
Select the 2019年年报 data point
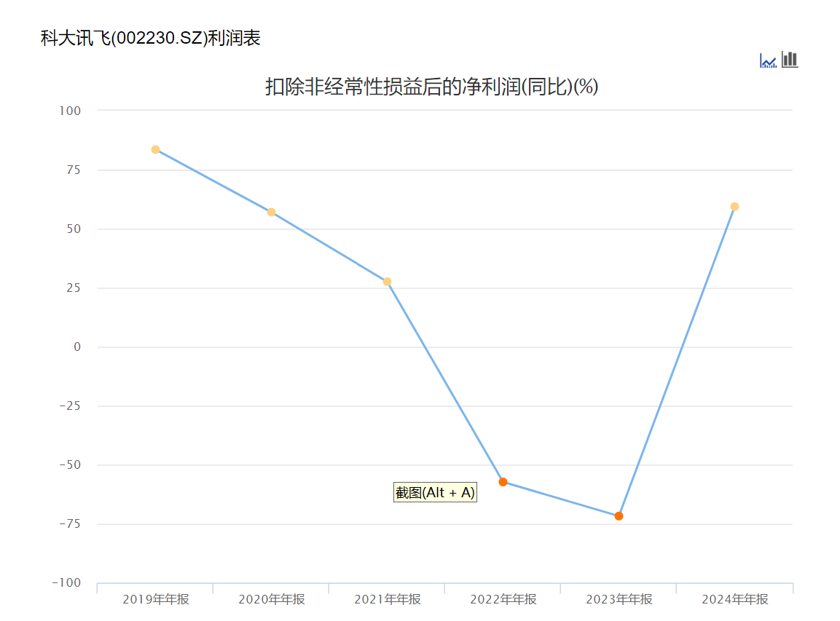(x=155, y=150)
